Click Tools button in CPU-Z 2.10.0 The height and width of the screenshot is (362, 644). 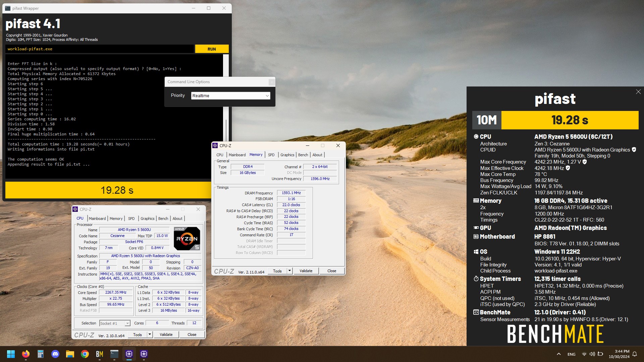[x=138, y=335]
